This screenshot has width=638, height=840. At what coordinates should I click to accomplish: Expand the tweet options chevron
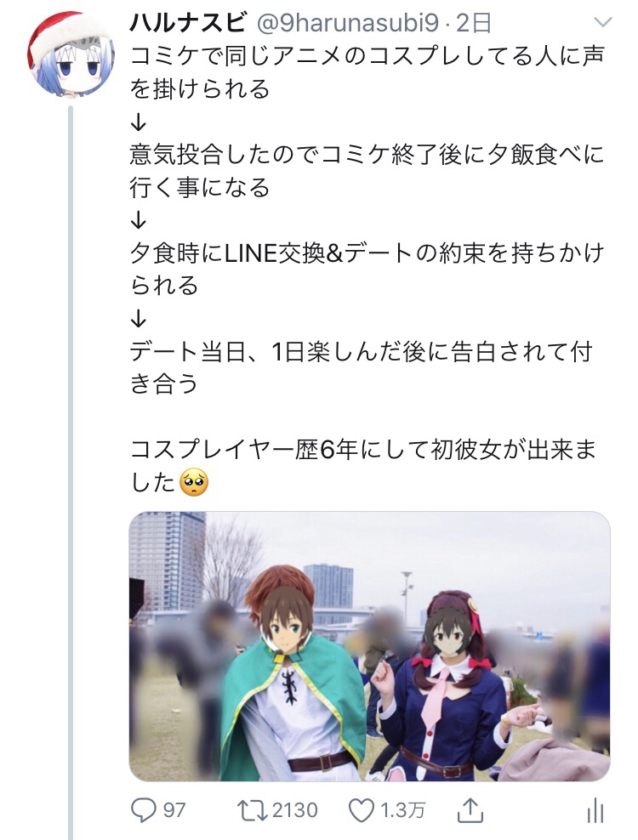(x=603, y=22)
